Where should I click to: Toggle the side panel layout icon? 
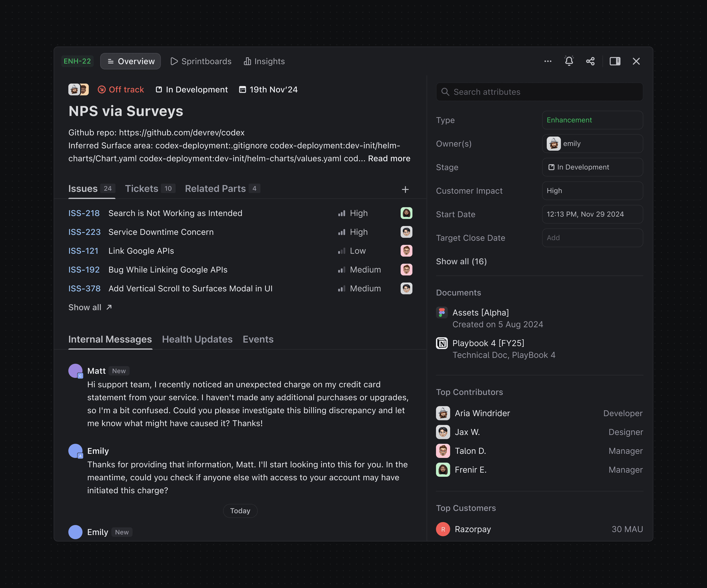pyautogui.click(x=615, y=61)
